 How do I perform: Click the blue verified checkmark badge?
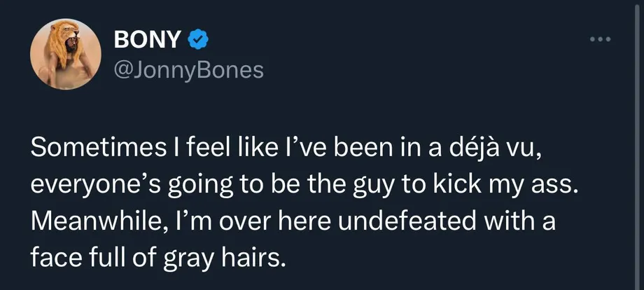tap(198, 39)
